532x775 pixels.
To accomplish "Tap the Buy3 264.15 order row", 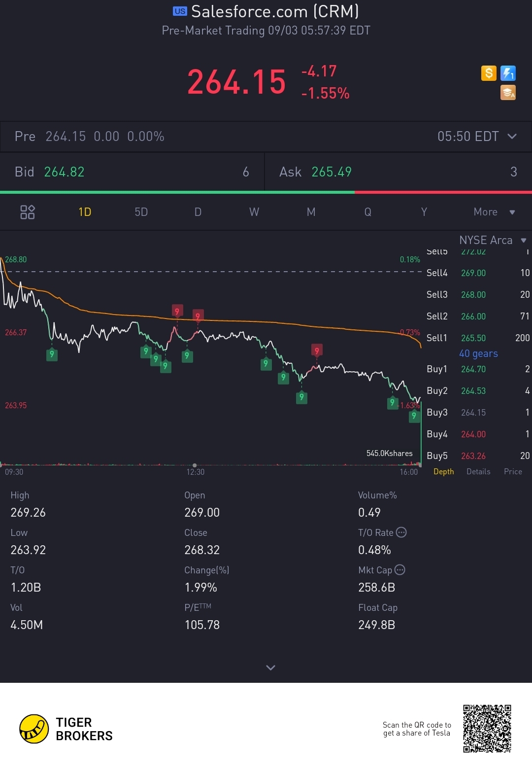I will click(478, 412).
